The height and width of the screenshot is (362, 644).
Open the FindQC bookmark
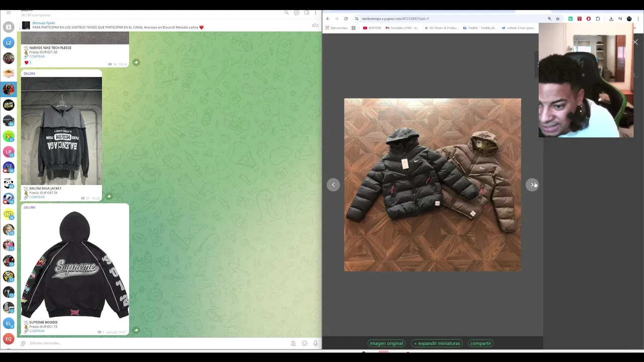480,28
